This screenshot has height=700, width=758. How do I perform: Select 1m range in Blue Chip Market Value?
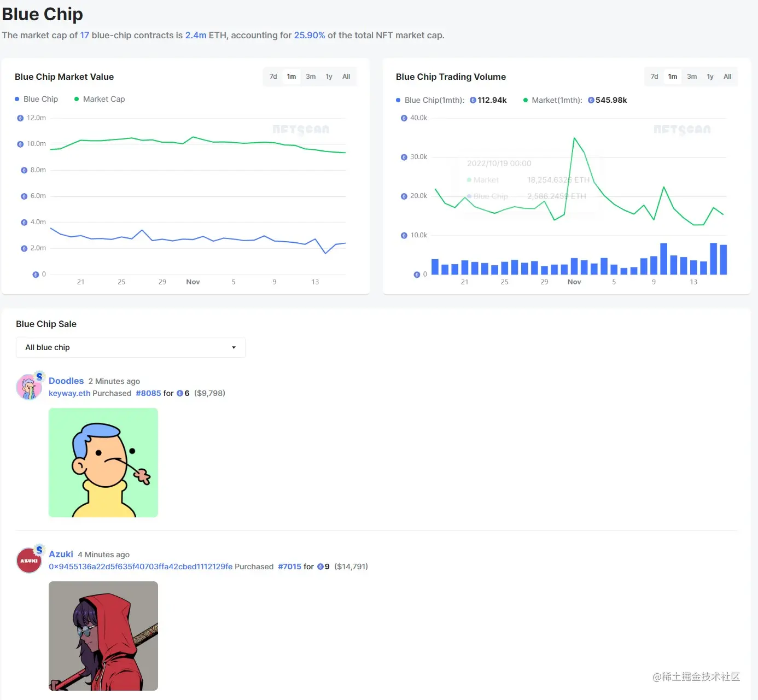pyautogui.click(x=291, y=77)
